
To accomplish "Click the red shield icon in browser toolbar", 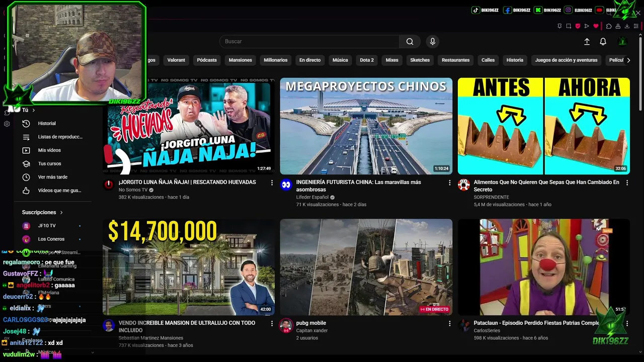I will (x=578, y=26).
